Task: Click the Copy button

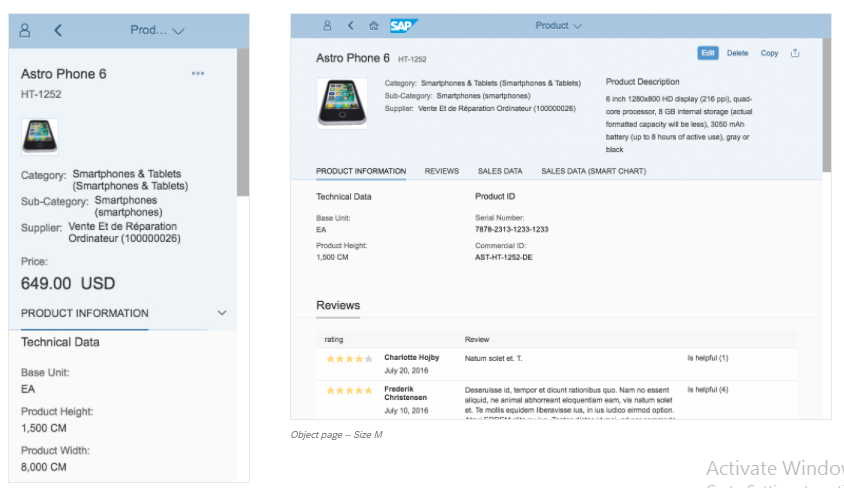Action: point(769,53)
